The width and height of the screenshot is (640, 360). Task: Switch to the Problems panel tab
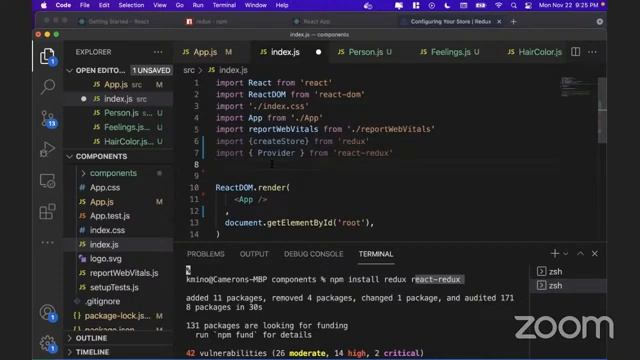pos(206,254)
